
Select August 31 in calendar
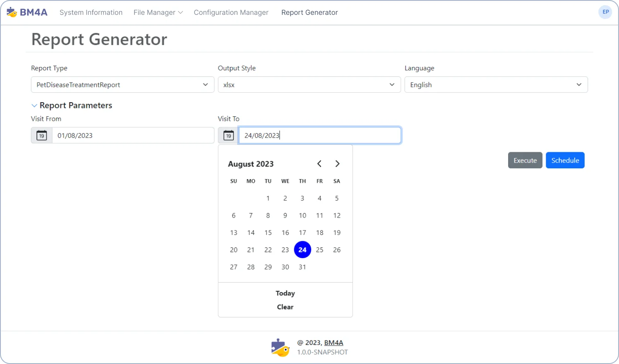302,267
